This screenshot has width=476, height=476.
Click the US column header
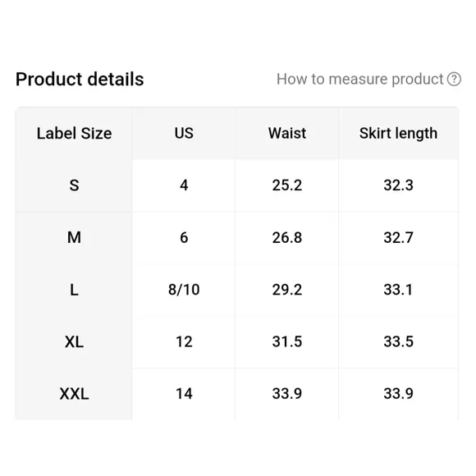click(184, 133)
